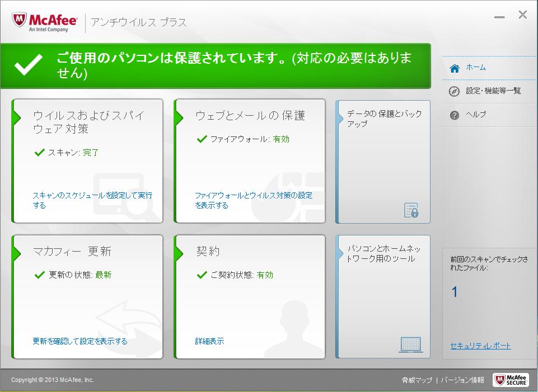Click the McAfee SECURE badge
Image resolution: width=538 pixels, height=392 pixels.
click(511, 380)
